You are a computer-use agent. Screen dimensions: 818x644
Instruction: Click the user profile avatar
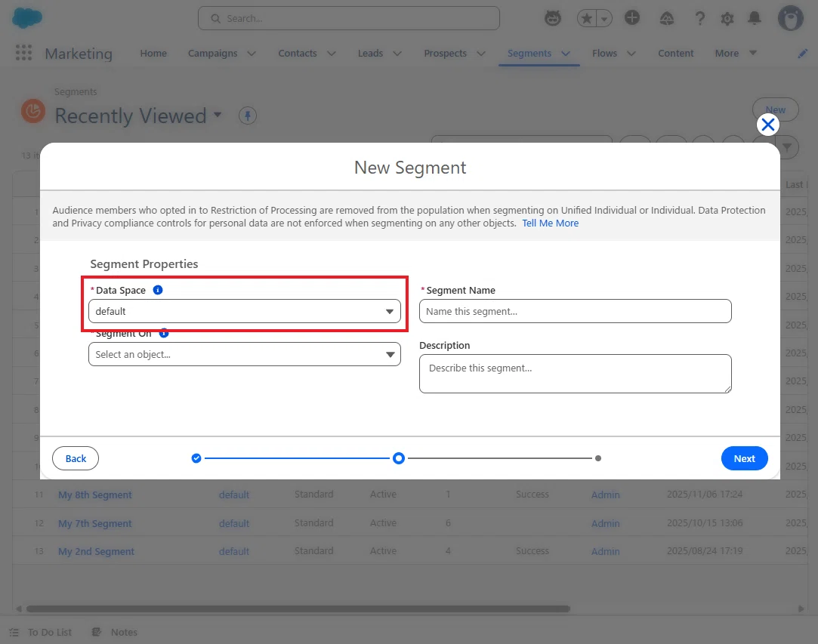(790, 19)
